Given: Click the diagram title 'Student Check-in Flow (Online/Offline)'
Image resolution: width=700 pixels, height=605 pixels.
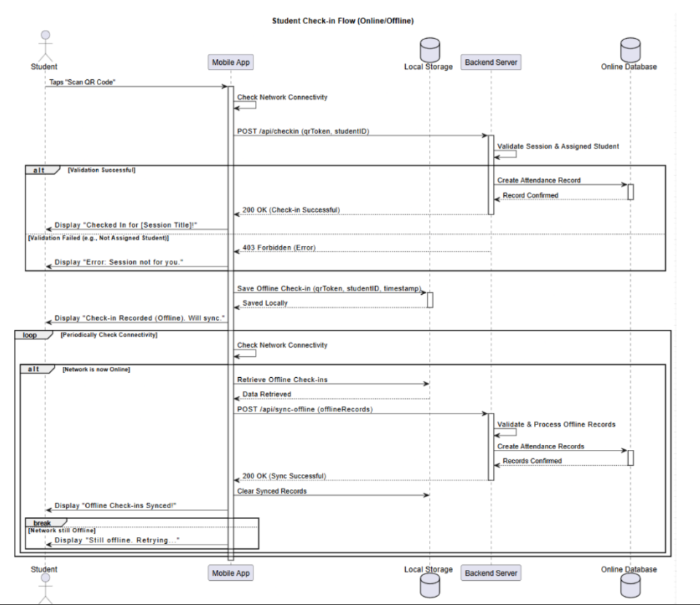Looking at the screenshot, I should [343, 20].
